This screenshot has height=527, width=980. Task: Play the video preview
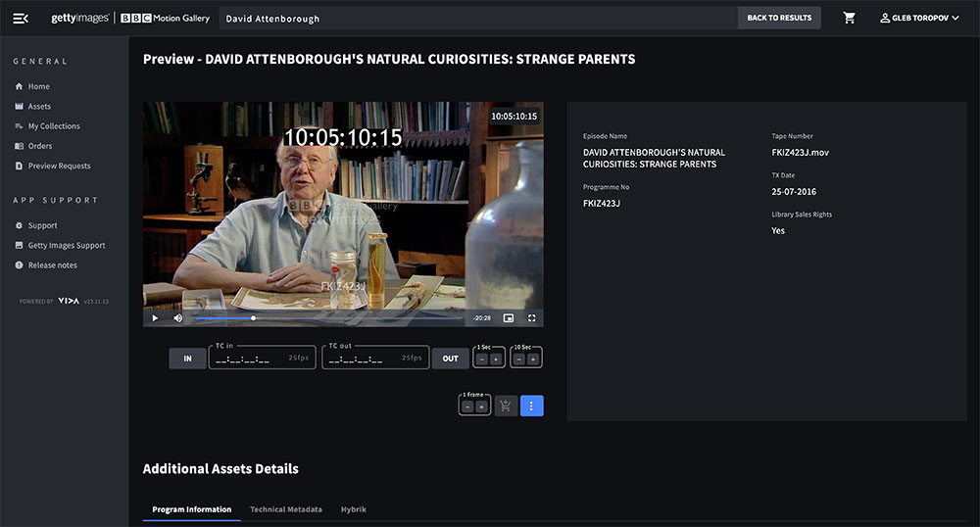155,317
